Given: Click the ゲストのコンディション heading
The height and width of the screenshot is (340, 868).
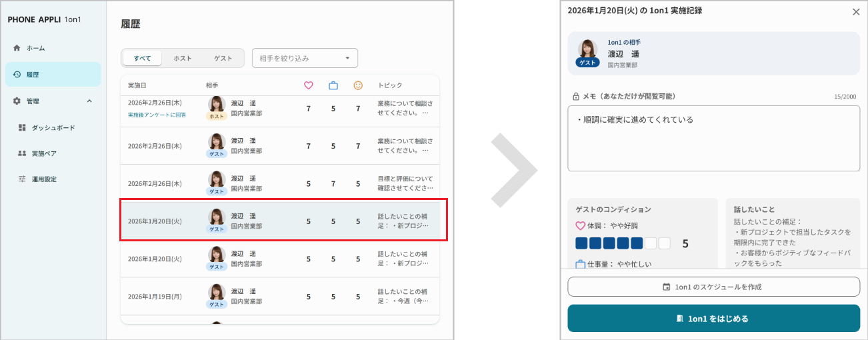Looking at the screenshot, I should tap(613, 209).
